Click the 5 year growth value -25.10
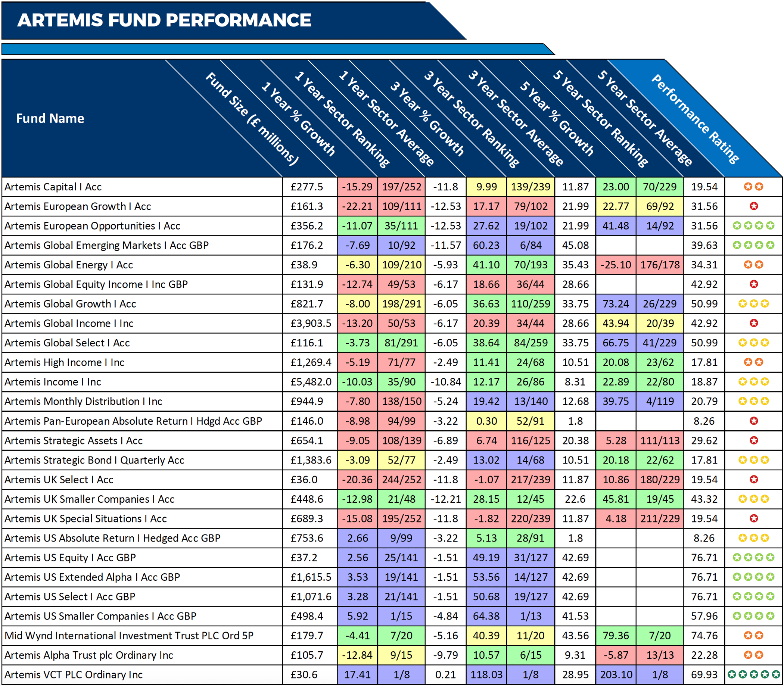Viewport: 784px width, 686px height. (616, 265)
